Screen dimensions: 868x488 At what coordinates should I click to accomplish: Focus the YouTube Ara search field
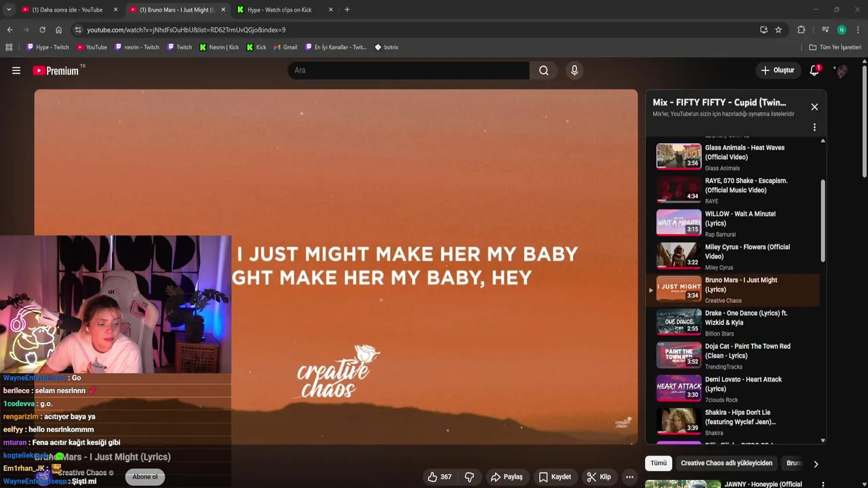click(409, 70)
